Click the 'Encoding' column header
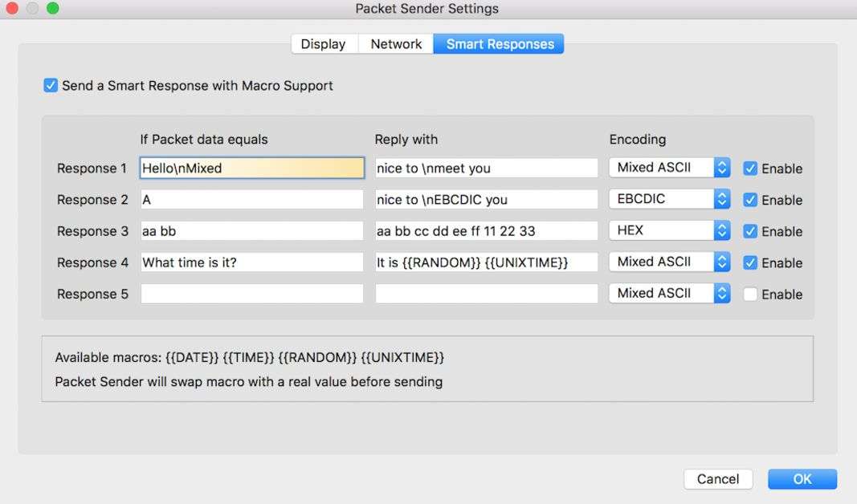The image size is (857, 504). tap(637, 139)
